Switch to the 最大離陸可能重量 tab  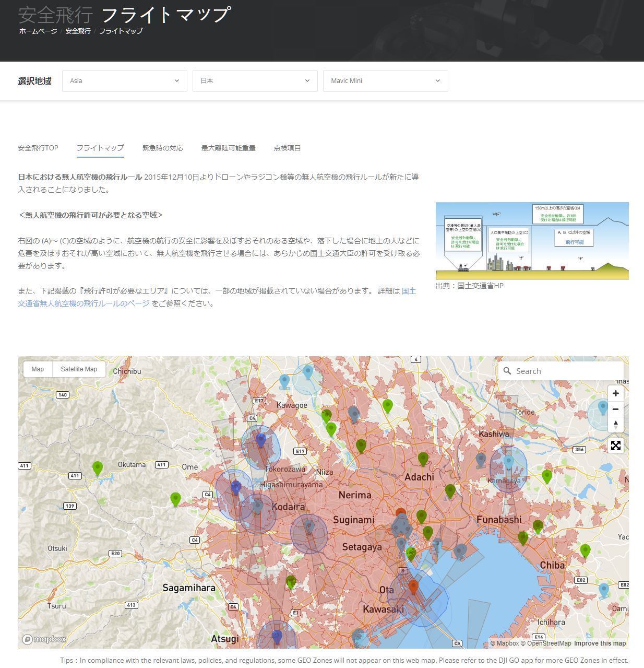point(228,148)
